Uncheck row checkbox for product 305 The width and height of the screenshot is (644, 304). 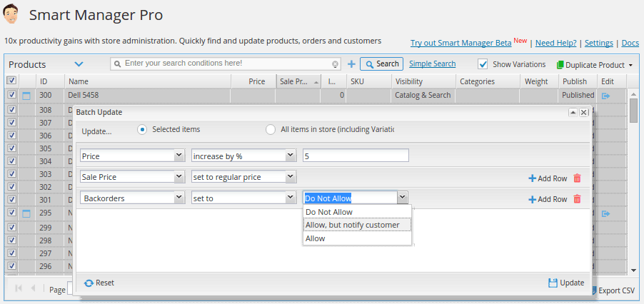pyautogui.click(x=11, y=148)
